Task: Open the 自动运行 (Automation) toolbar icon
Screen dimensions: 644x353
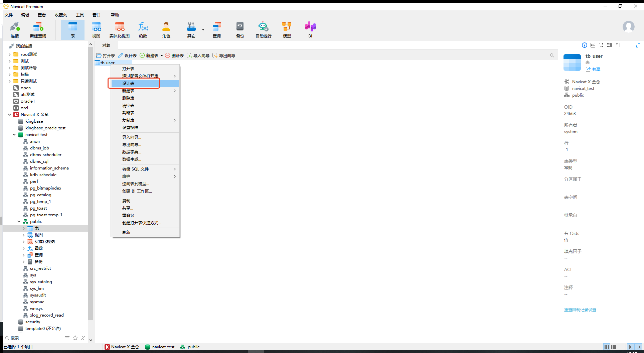Action: 264,30
